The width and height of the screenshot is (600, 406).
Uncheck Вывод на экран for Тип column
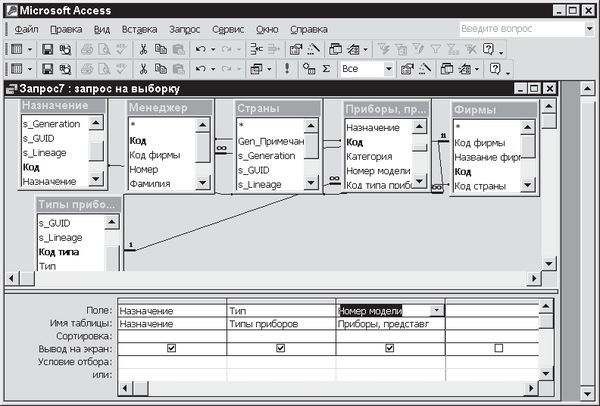(282, 349)
